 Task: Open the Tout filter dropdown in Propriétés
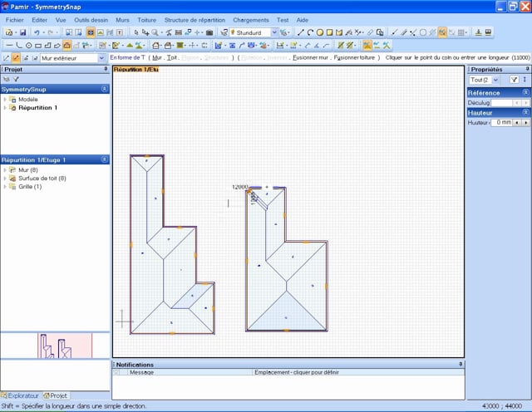click(x=495, y=80)
